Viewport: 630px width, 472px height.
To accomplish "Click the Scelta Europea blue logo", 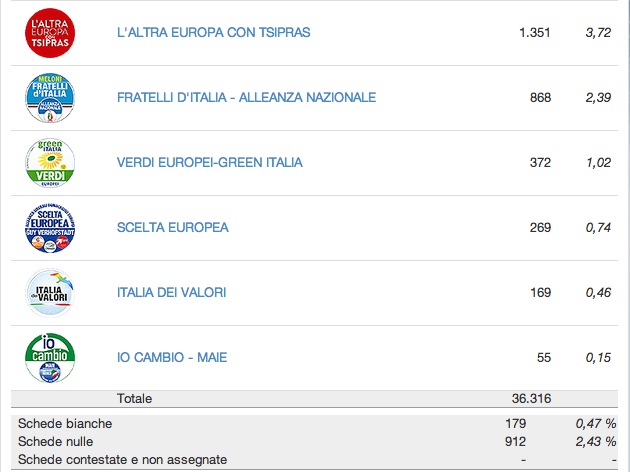I will click(50, 228).
